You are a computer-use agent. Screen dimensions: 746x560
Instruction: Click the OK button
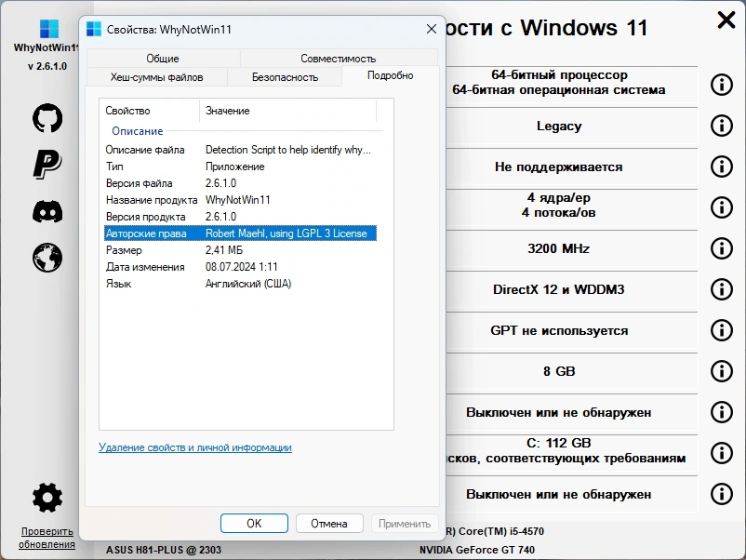tap(254, 524)
